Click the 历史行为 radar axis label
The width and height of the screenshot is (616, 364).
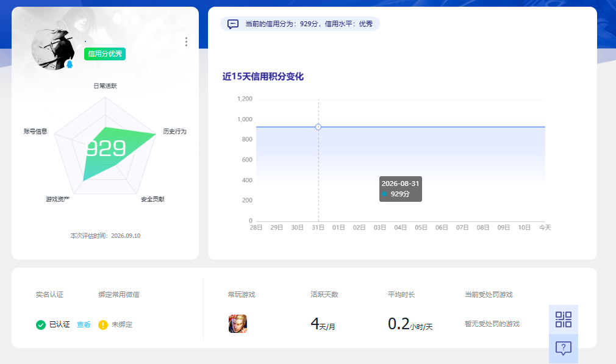pos(175,131)
